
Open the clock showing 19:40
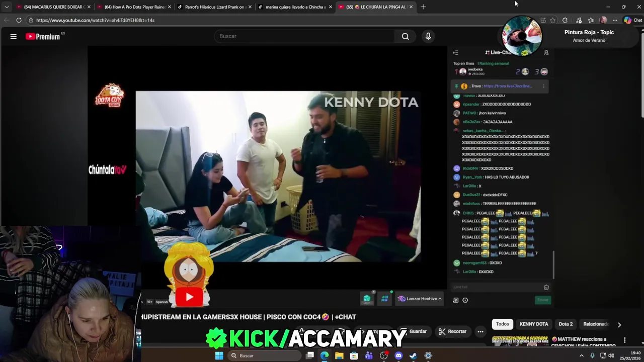631,355
